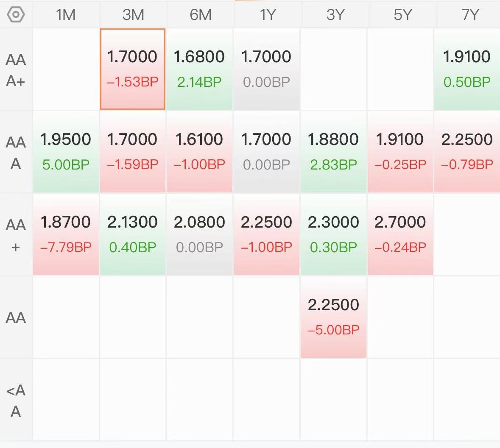Select AA+ 3M cell showing 0.40BP
500x448 pixels.
(x=133, y=234)
